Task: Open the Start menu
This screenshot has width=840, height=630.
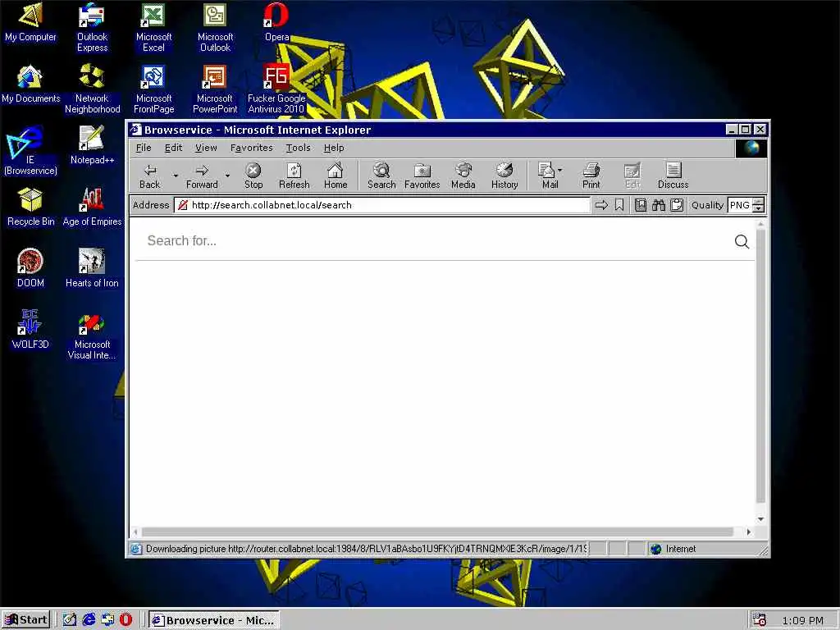Action: [26, 620]
